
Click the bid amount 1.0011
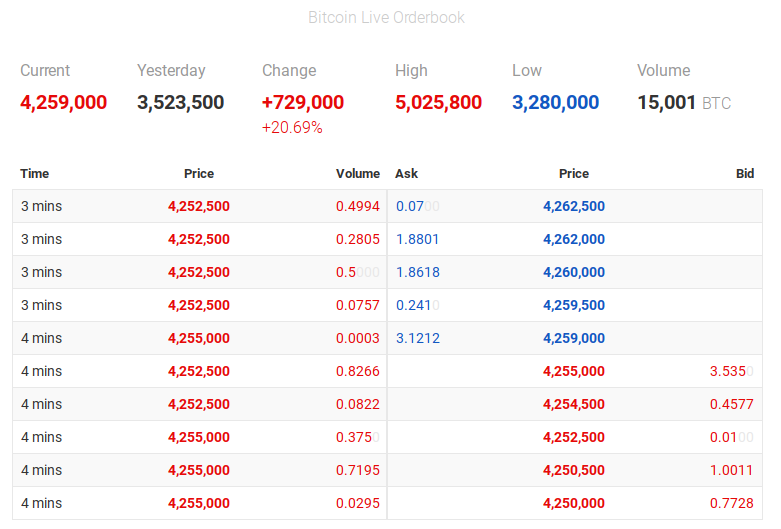(x=731, y=471)
